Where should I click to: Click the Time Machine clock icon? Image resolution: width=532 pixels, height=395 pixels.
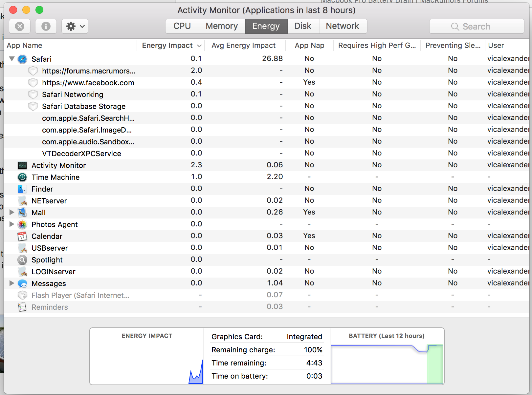point(22,177)
